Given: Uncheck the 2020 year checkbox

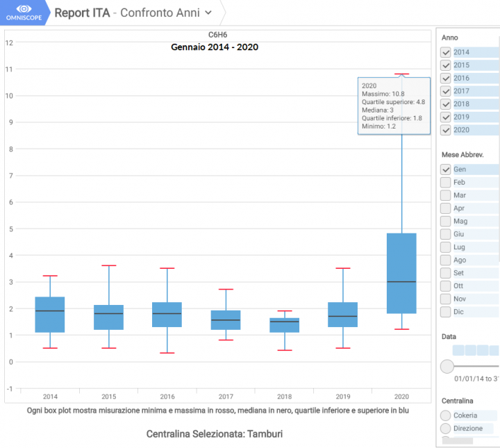Looking at the screenshot, I should [446, 130].
